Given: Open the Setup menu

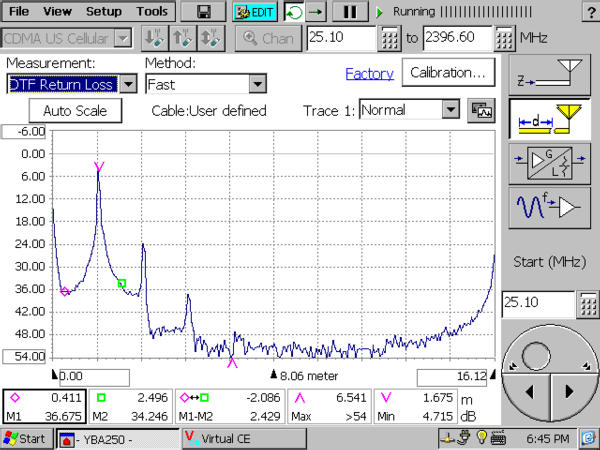Looking at the screenshot, I should click(x=103, y=12).
